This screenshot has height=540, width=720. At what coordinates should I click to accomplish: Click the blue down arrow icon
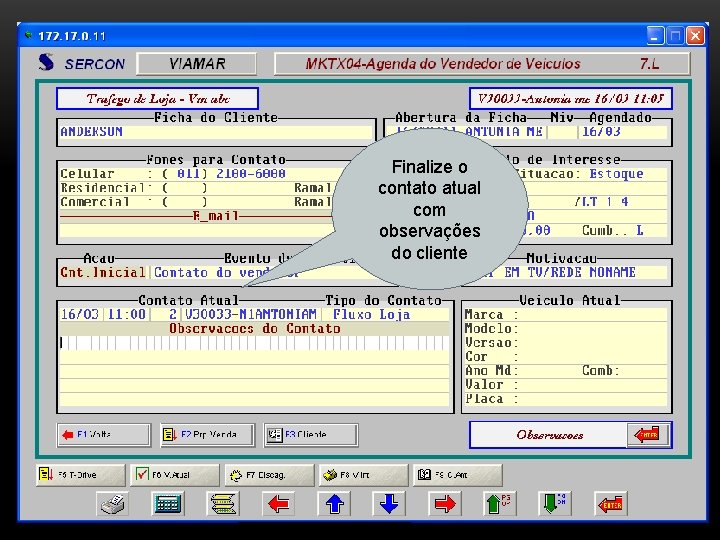(389, 504)
